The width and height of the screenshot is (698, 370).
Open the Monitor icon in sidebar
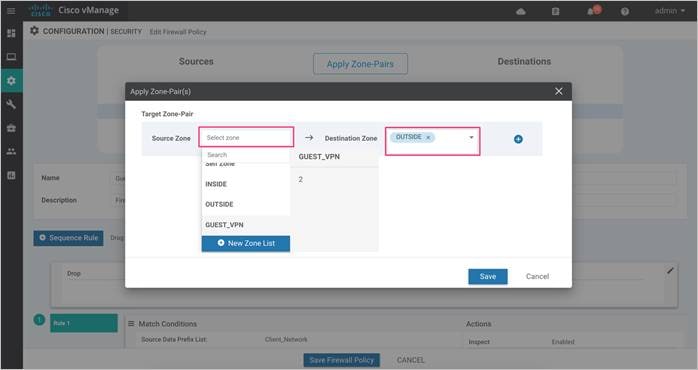[11, 57]
